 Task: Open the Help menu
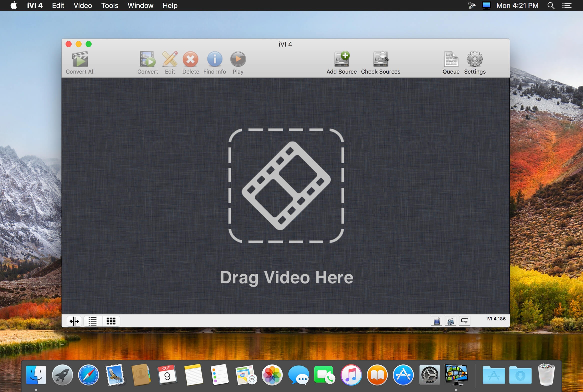pyautogui.click(x=170, y=6)
